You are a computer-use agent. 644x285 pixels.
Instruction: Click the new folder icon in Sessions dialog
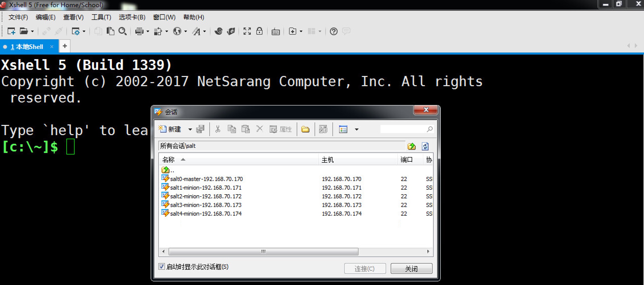(x=305, y=129)
